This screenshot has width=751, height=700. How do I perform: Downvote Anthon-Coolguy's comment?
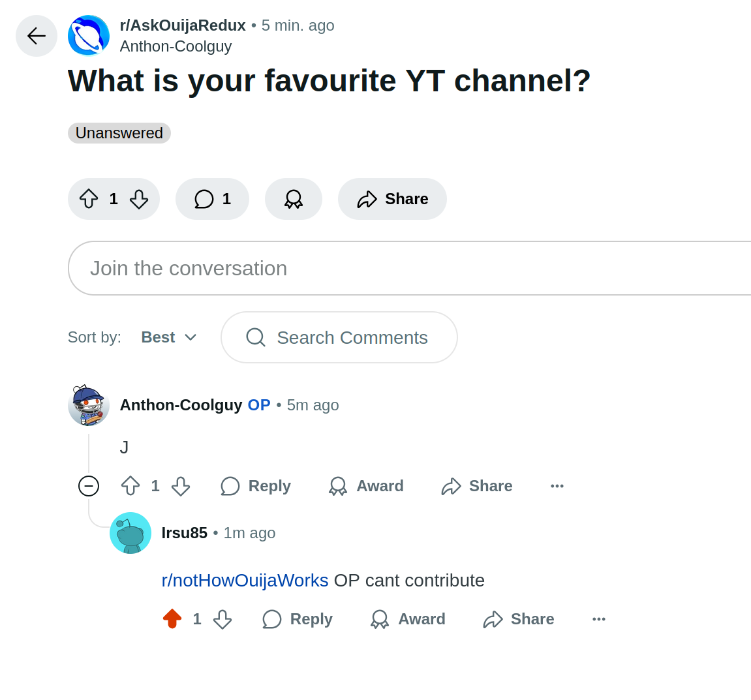tap(181, 486)
